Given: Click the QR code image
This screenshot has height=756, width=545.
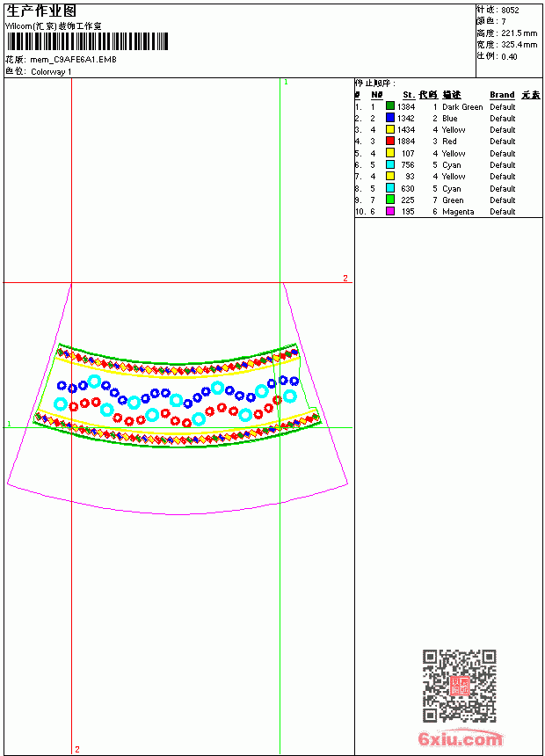Looking at the screenshot, I should tap(459, 685).
